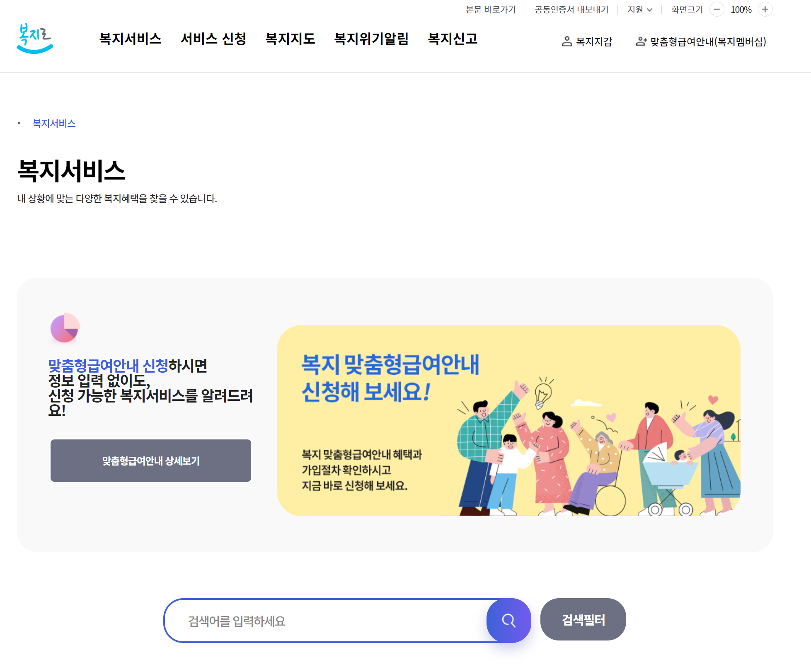Click the yellow 복지 맞춤형급여안내 banner
The width and height of the screenshot is (811, 672).
point(508,420)
